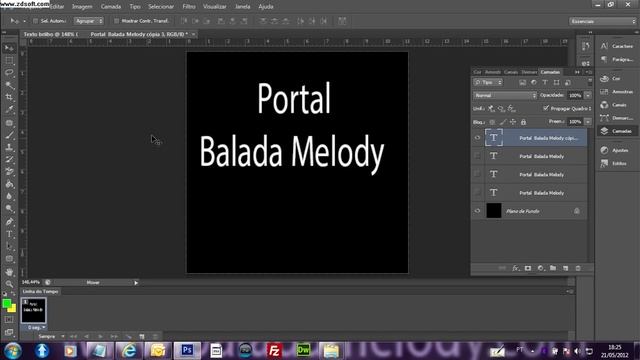Filter layers by type layers icon
The image size is (640, 360).
click(545, 82)
